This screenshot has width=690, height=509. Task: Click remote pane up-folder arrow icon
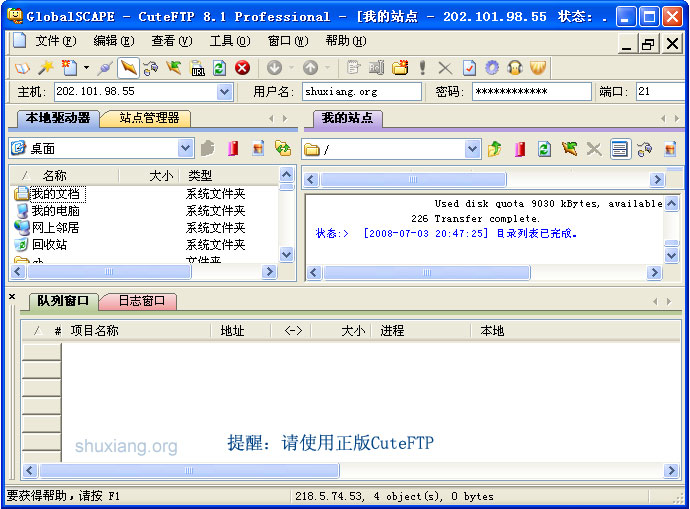click(495, 149)
